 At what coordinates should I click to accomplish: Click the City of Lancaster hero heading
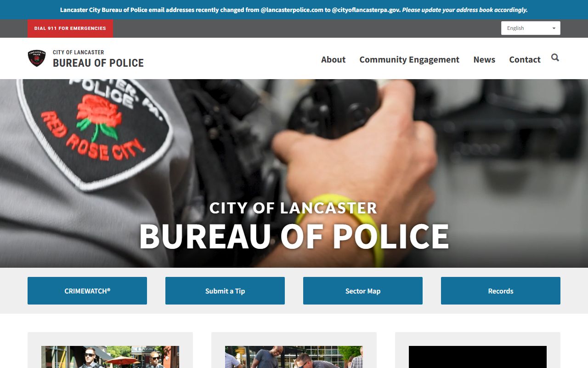pyautogui.click(x=293, y=208)
